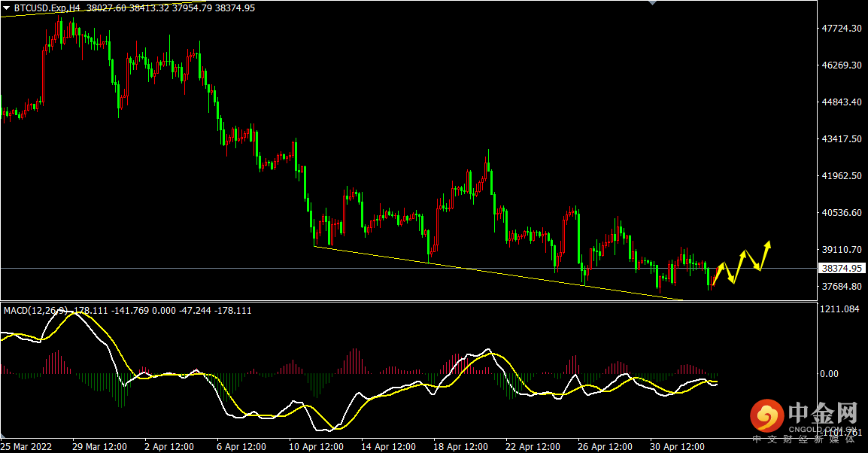Screen dimensions: 868x453
Task: Click the 22 Apr 12:00 time label
Action: (x=533, y=446)
